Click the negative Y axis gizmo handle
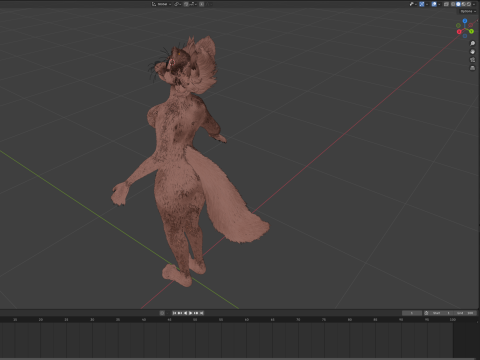Screen dimensions: 480x360 458,25
